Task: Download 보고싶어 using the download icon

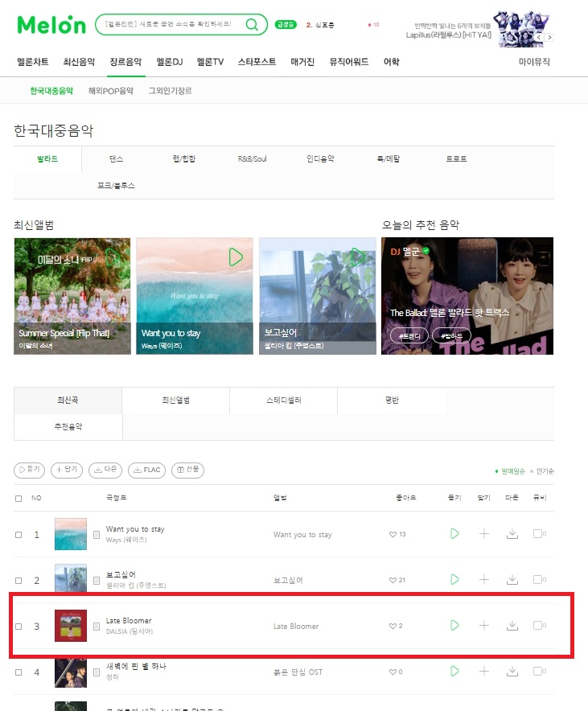Action: click(512, 580)
